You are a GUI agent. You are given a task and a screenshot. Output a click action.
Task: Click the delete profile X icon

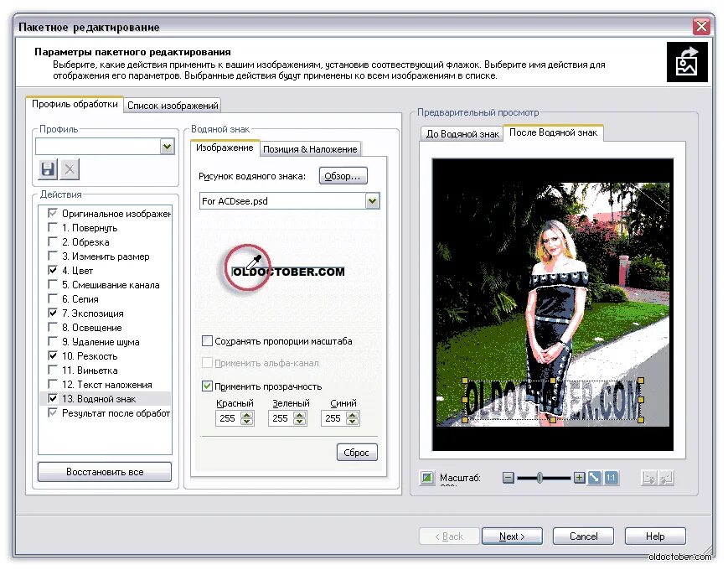pyautogui.click(x=70, y=169)
